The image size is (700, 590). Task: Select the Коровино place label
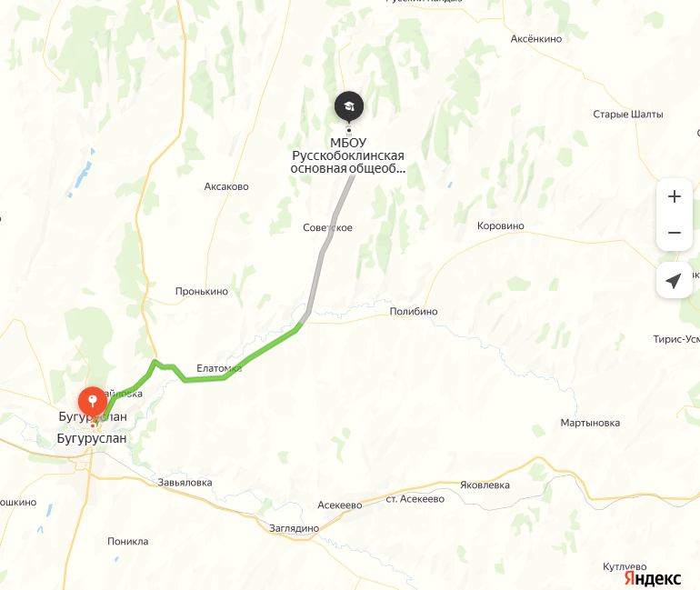500,225
